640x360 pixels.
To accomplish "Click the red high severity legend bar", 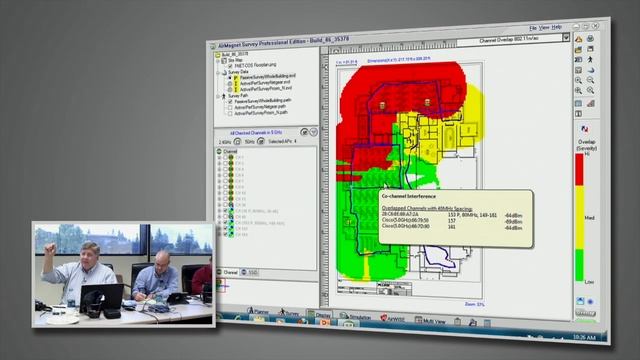I will click(x=579, y=169).
